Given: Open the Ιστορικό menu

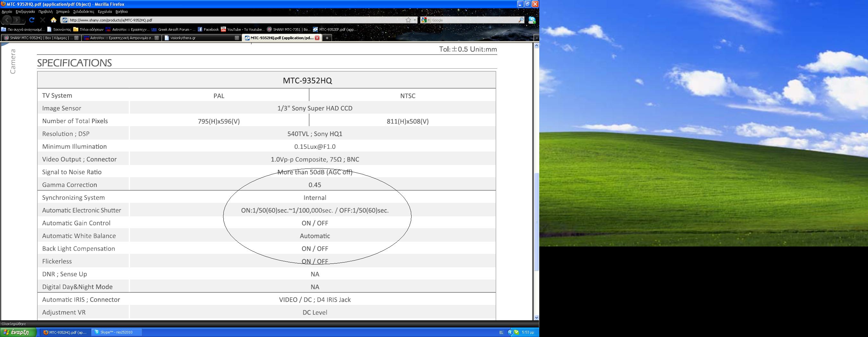Looking at the screenshot, I should click(63, 12).
